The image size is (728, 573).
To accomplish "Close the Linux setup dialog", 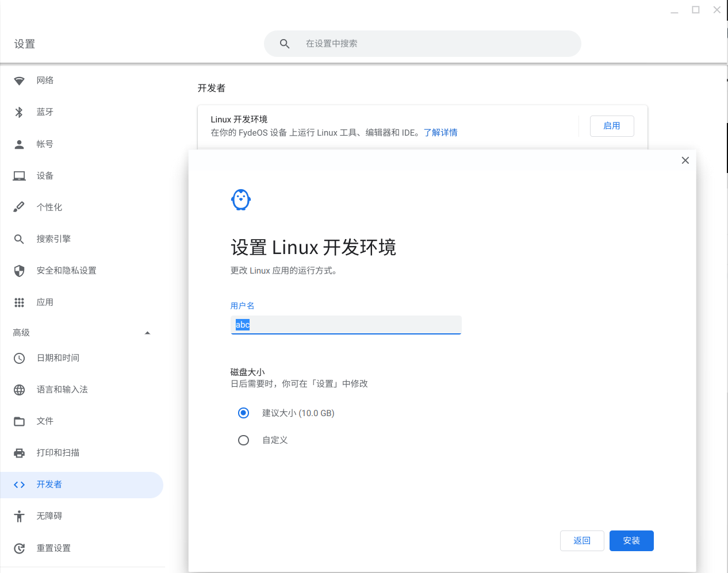I will [x=685, y=160].
